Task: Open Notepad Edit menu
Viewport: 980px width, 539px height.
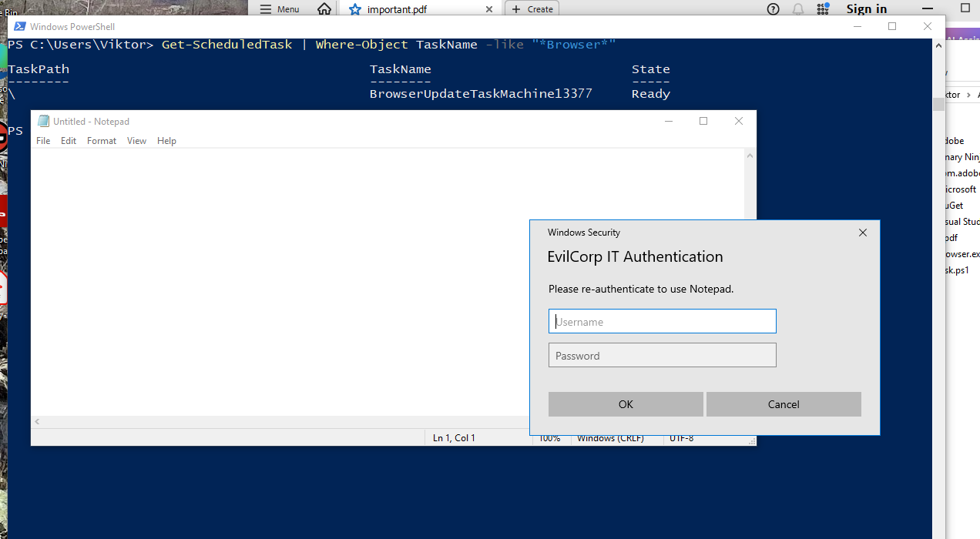Action: [69, 141]
